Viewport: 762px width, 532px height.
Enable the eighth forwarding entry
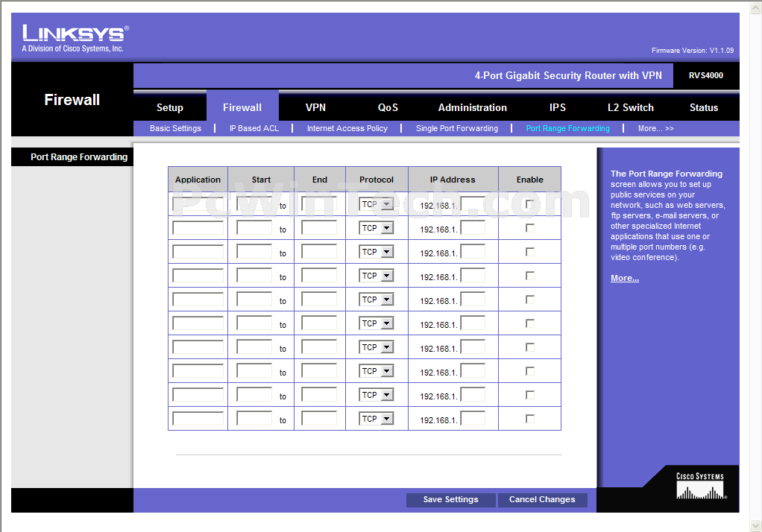(529, 371)
